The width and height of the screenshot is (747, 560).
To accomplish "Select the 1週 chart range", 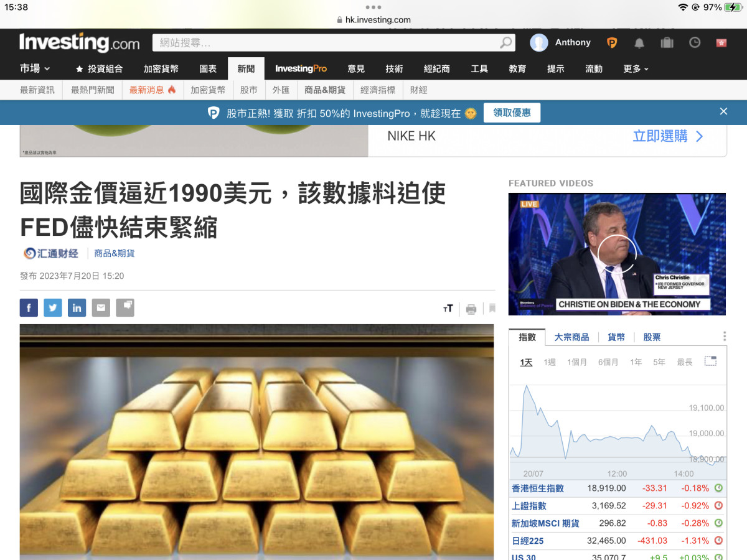I will (550, 362).
